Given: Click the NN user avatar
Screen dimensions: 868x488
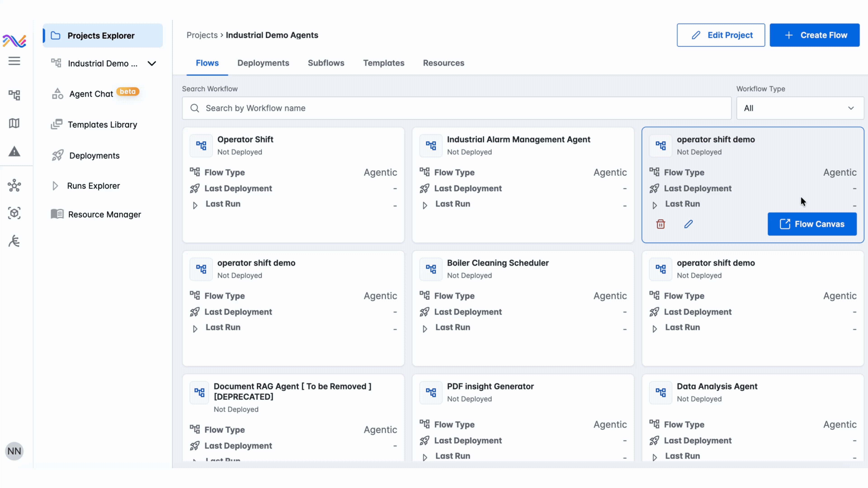Looking at the screenshot, I should tap(14, 451).
